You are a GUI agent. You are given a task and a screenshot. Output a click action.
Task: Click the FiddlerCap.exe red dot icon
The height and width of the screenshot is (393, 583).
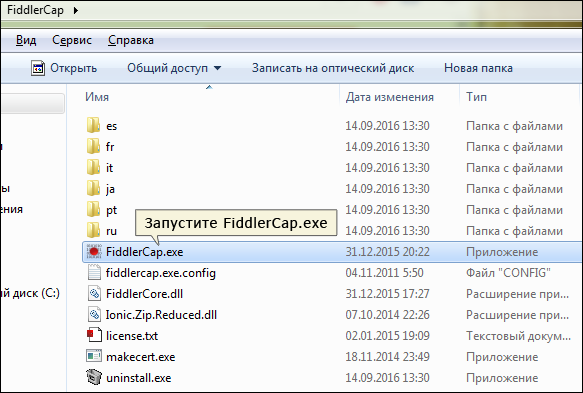[94, 252]
